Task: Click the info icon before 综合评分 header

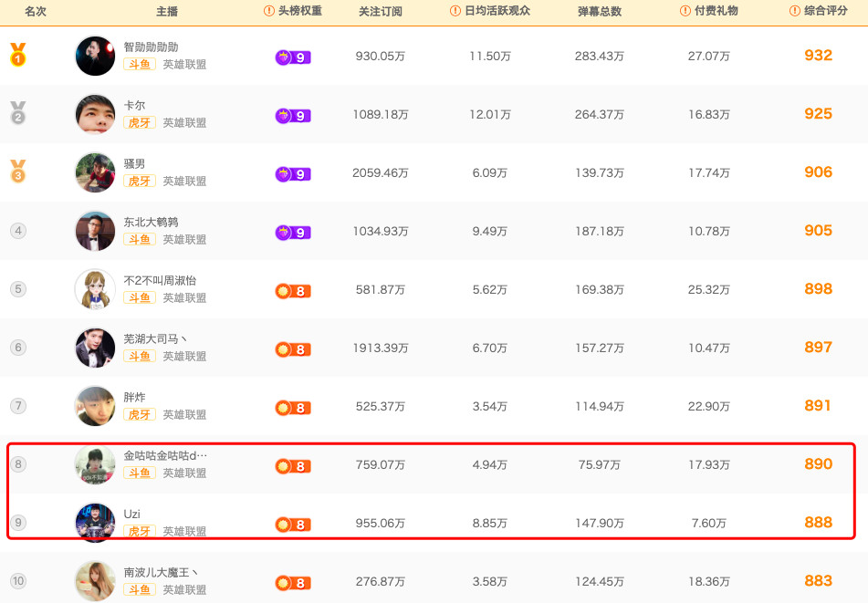Action: coord(794,11)
